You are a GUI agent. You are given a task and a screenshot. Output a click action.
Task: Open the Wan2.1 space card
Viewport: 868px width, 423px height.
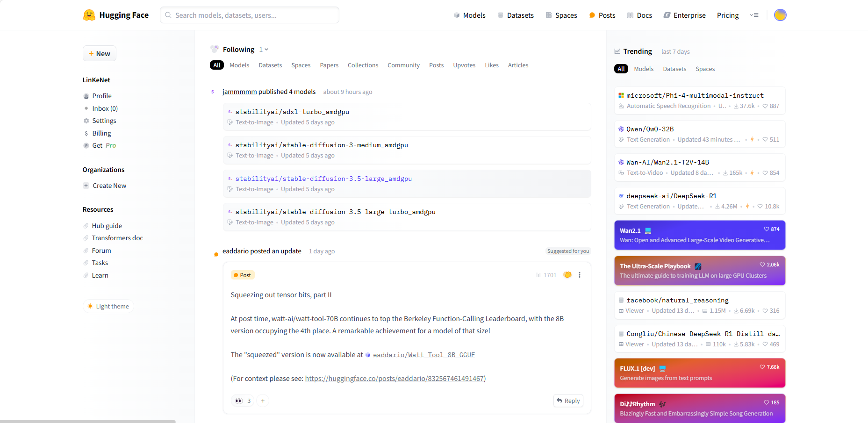click(x=699, y=235)
